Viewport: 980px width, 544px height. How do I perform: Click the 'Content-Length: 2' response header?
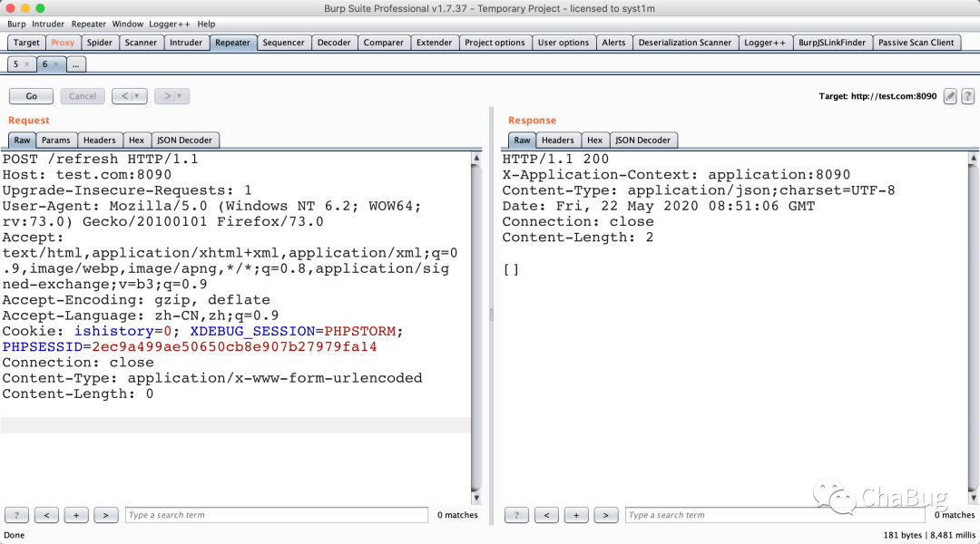pyautogui.click(x=578, y=238)
